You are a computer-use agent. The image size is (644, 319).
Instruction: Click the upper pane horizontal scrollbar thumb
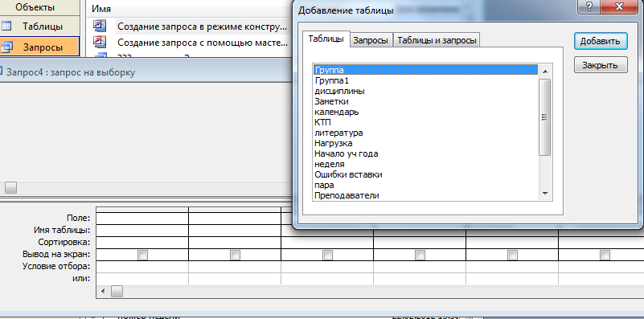pos(10,188)
